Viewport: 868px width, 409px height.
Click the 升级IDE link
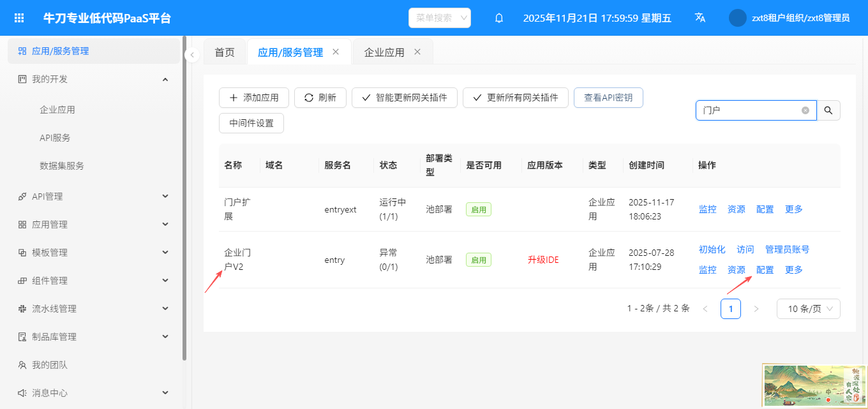click(x=543, y=260)
